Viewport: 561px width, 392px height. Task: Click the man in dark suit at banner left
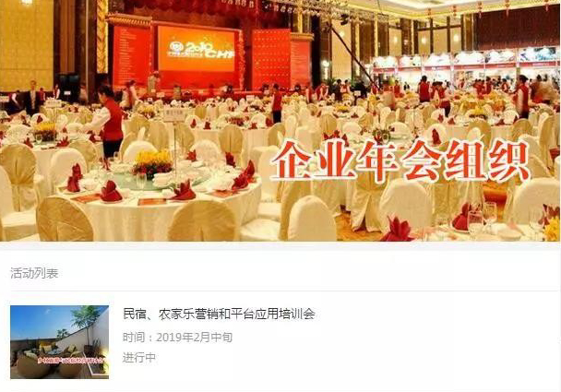click(32, 98)
